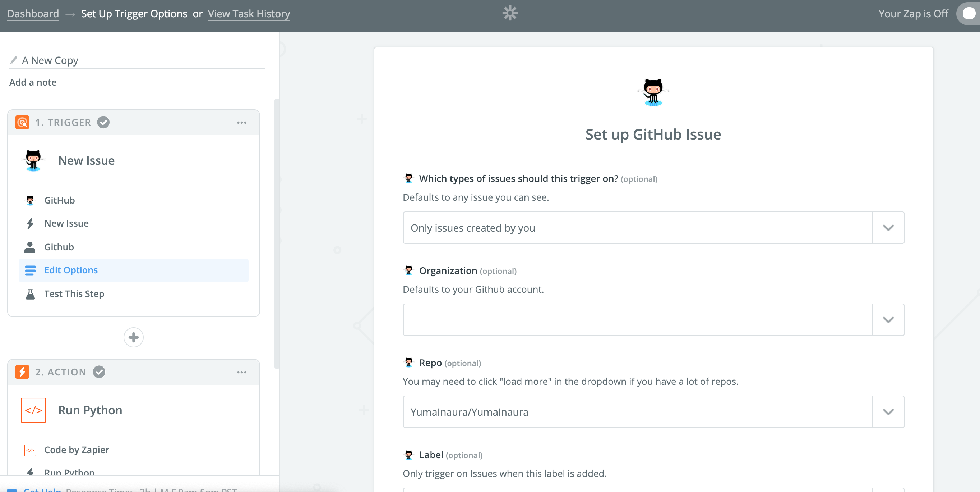
Task: Select Edit Options in trigger step
Action: point(71,270)
